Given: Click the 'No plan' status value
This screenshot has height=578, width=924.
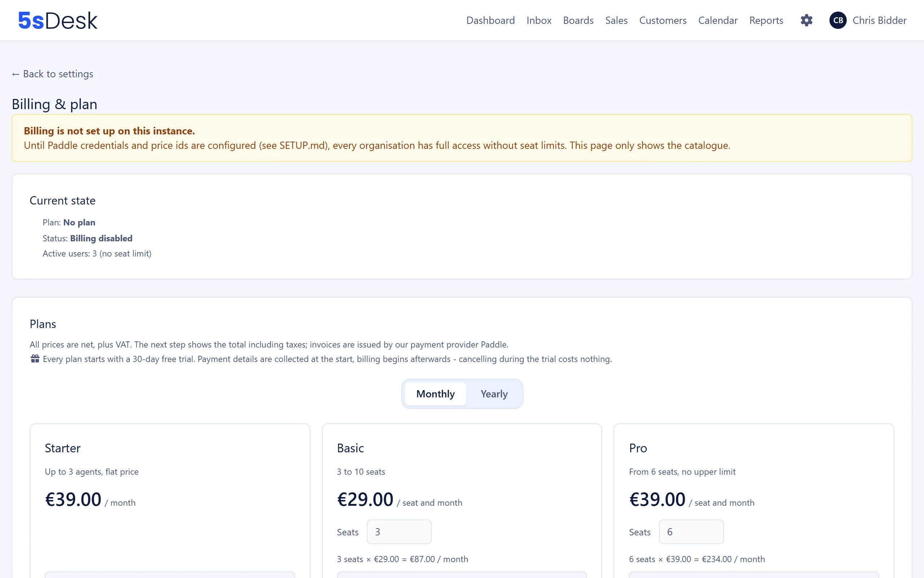Looking at the screenshot, I should tap(79, 223).
